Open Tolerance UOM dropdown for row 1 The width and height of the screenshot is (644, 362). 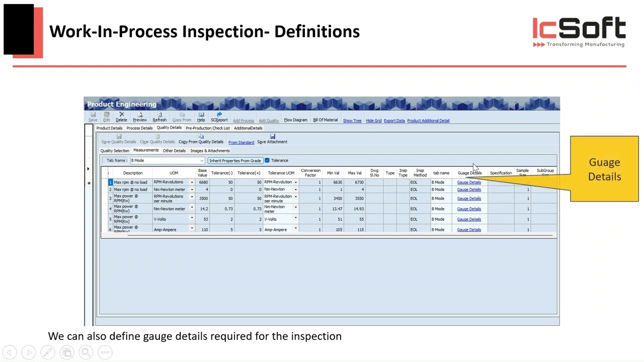coord(295,183)
